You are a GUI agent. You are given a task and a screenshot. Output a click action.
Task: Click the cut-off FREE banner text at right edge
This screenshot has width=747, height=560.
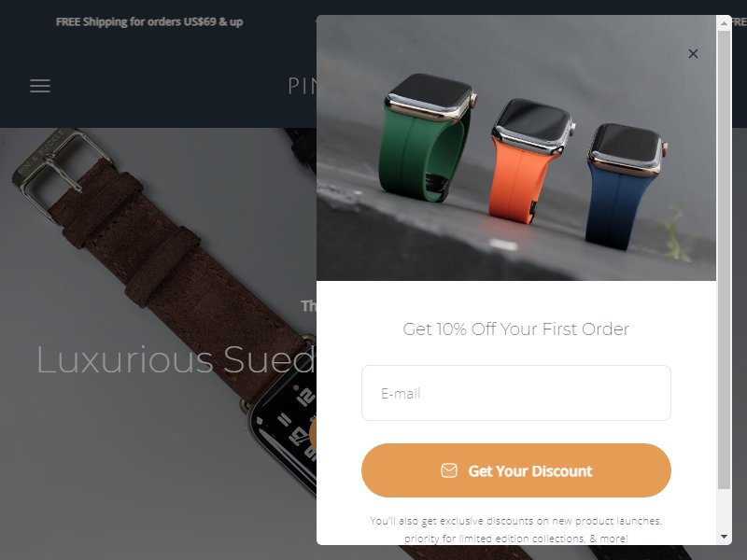[739, 21]
